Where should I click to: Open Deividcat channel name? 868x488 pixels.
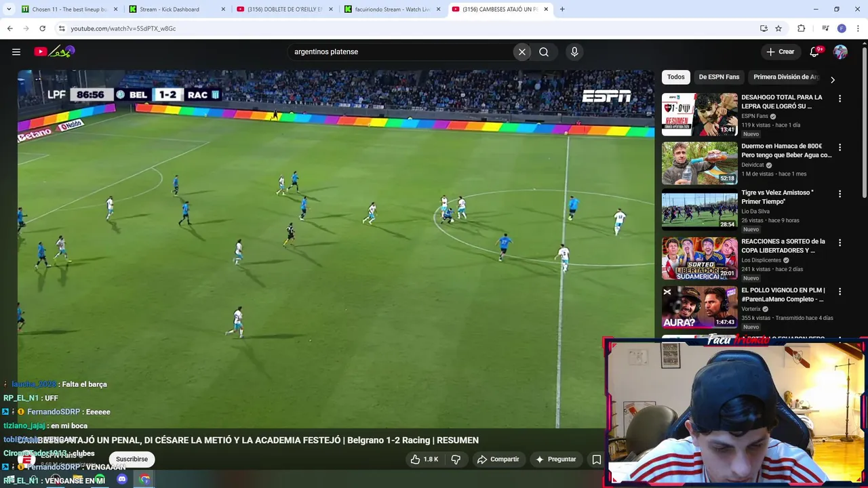[753, 165]
